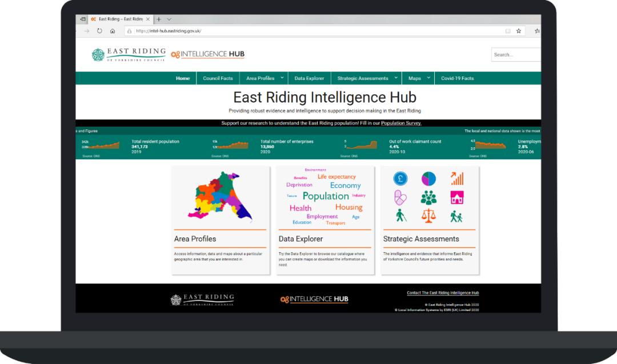Open the pills health icon
The image size is (617, 364).
pyautogui.click(x=400, y=197)
